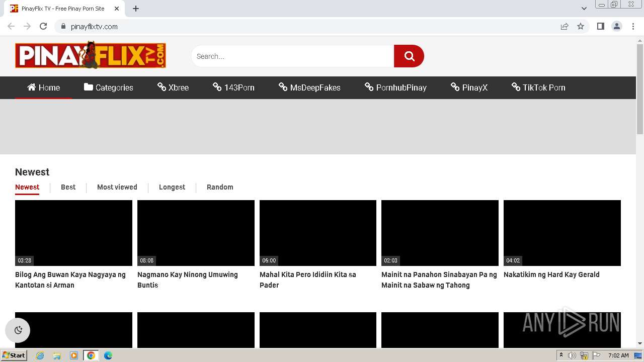Click the page vertical scrollbar thumb
644x362 pixels.
tap(640, 89)
